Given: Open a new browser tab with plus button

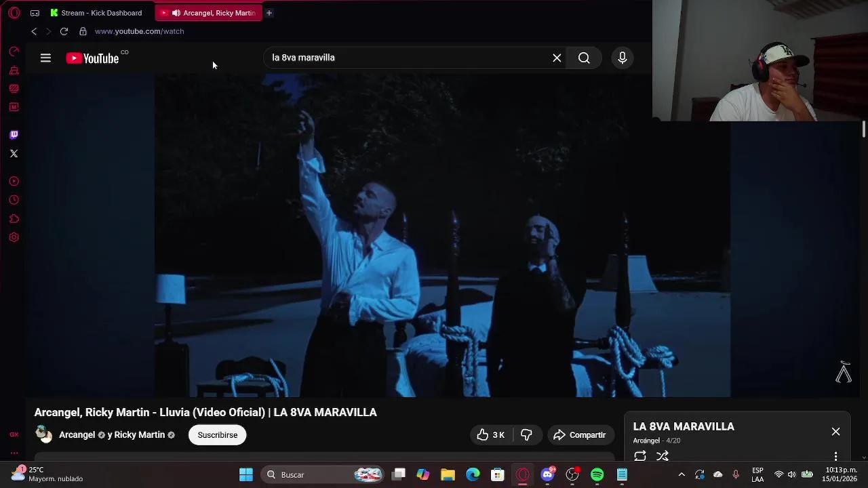Looking at the screenshot, I should point(269,13).
